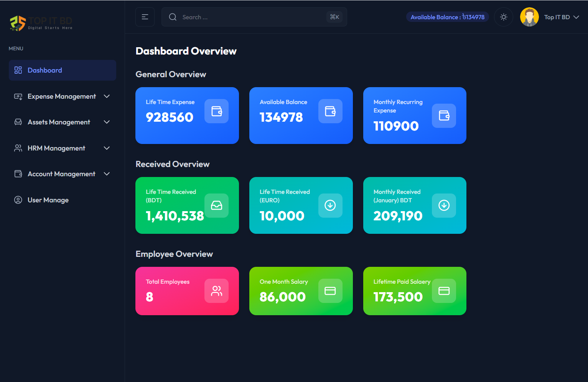Click the Expense Management sidebar icon

pos(18,96)
